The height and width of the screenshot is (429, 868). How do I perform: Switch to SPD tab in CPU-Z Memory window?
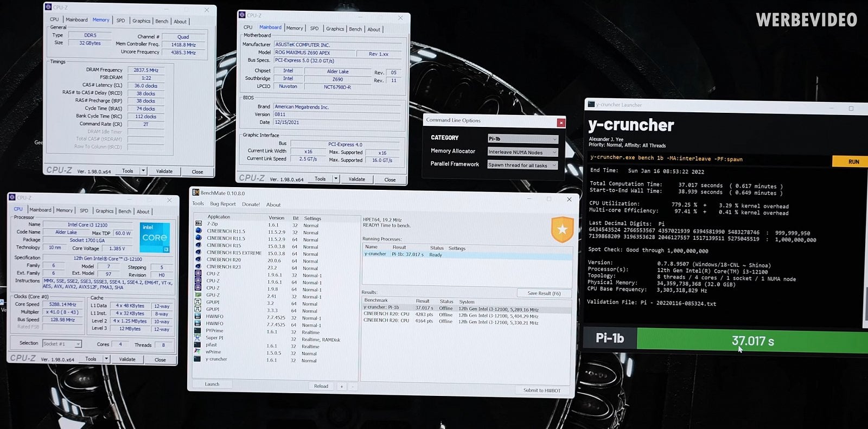click(120, 21)
